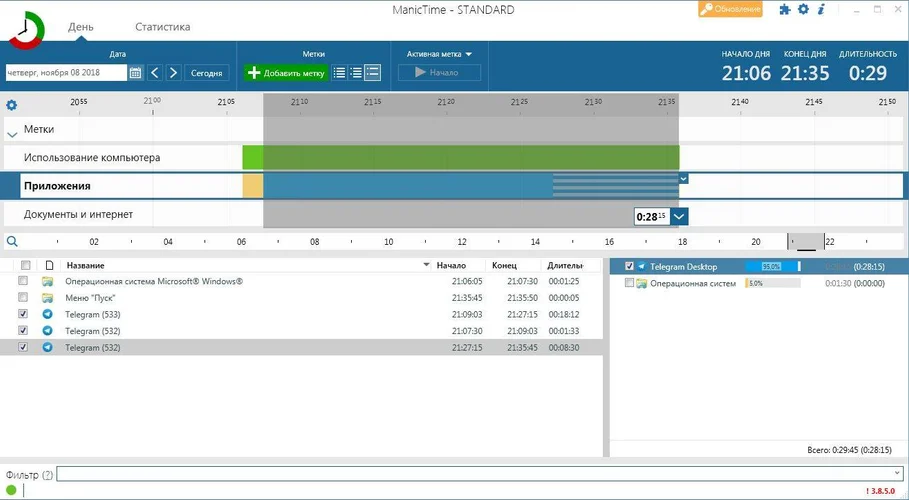The height and width of the screenshot is (500, 909).
Task: Go to next day arrow
Action: pyautogui.click(x=173, y=73)
